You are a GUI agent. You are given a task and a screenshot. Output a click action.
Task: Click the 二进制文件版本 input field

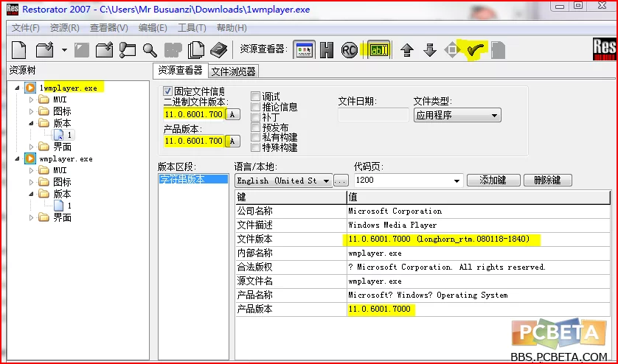pos(194,115)
